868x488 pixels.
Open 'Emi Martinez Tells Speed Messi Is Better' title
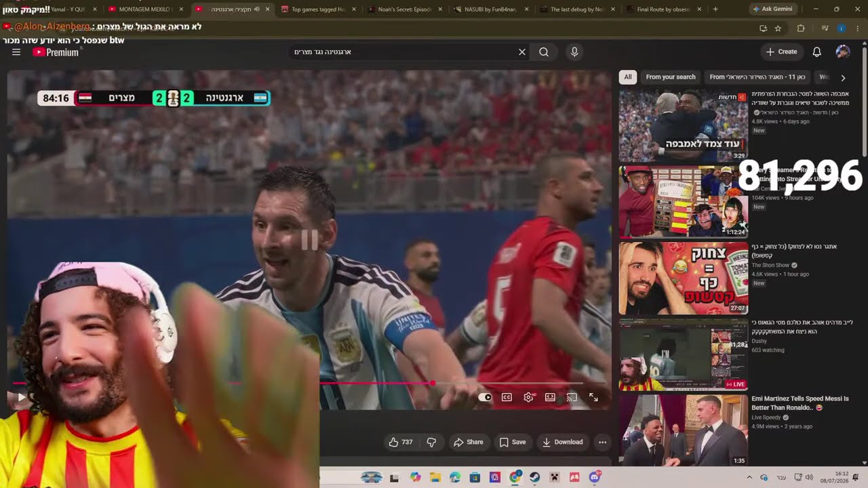[x=800, y=403]
